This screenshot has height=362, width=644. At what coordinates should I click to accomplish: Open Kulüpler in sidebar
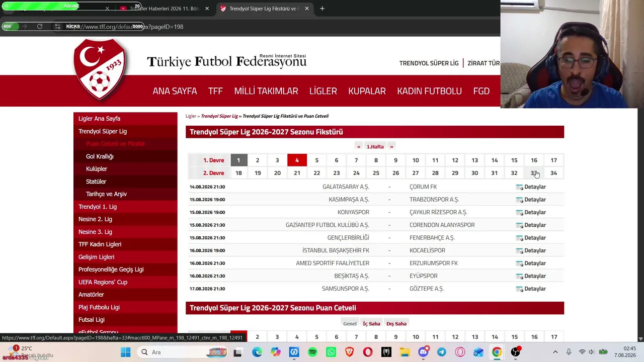(125, 169)
